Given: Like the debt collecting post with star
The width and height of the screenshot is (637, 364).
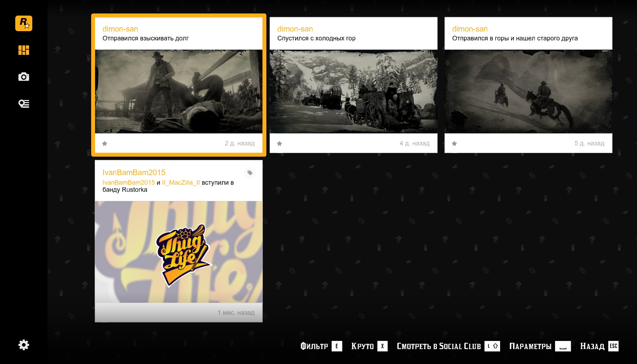Looking at the screenshot, I should (105, 144).
